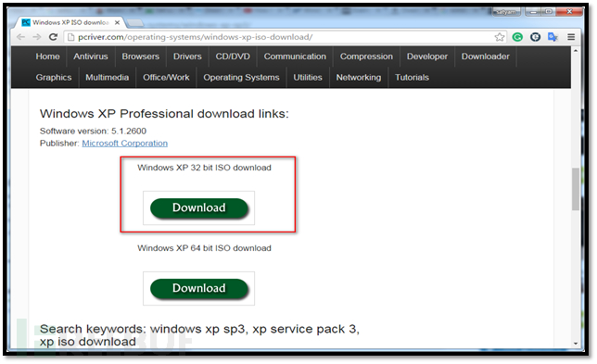Image resolution: width=597 pixels, height=364 pixels.
Task: Download Windows XP 32 bit ISO
Action: [x=198, y=207]
